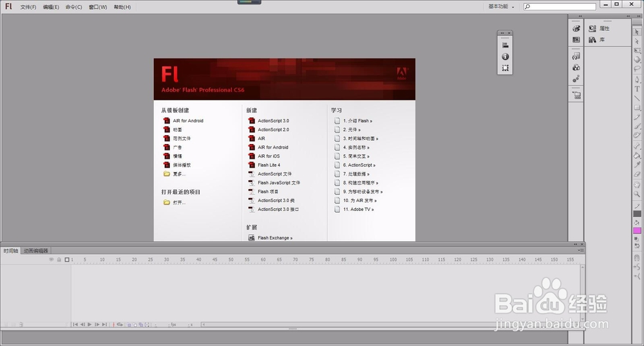
Task: Toggle Edit Multiple Frames in timeline
Action: coord(140,325)
